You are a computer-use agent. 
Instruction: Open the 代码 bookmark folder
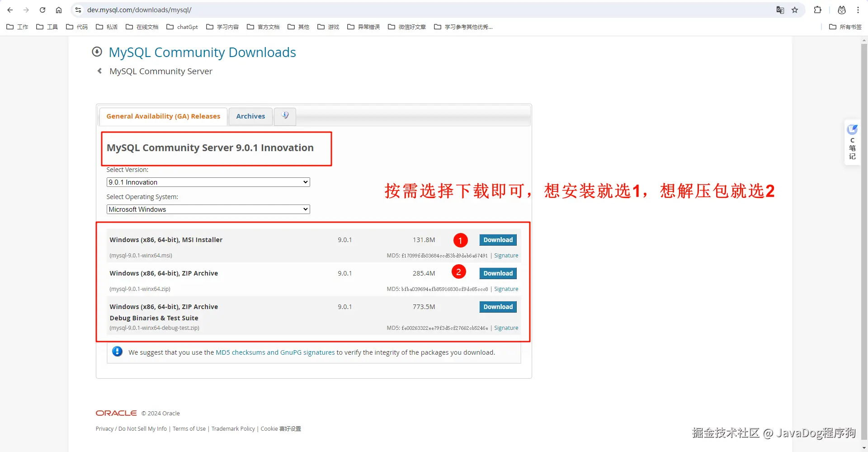[x=77, y=27]
